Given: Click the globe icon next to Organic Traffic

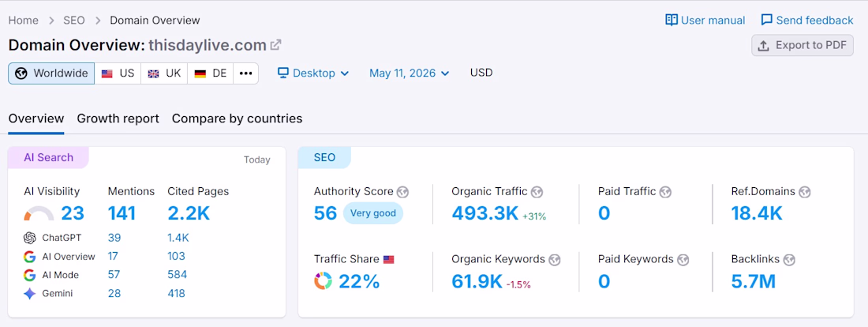Looking at the screenshot, I should tap(537, 192).
